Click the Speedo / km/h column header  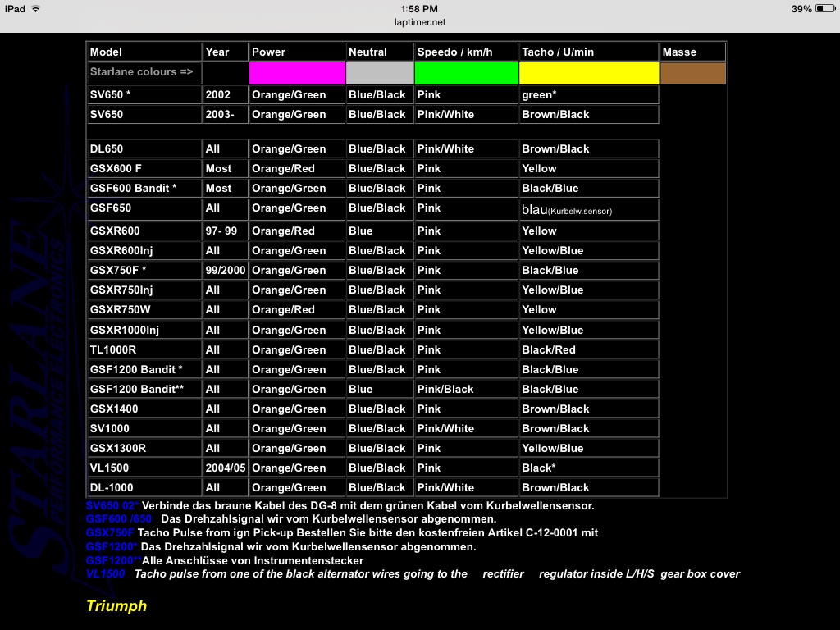pos(466,52)
